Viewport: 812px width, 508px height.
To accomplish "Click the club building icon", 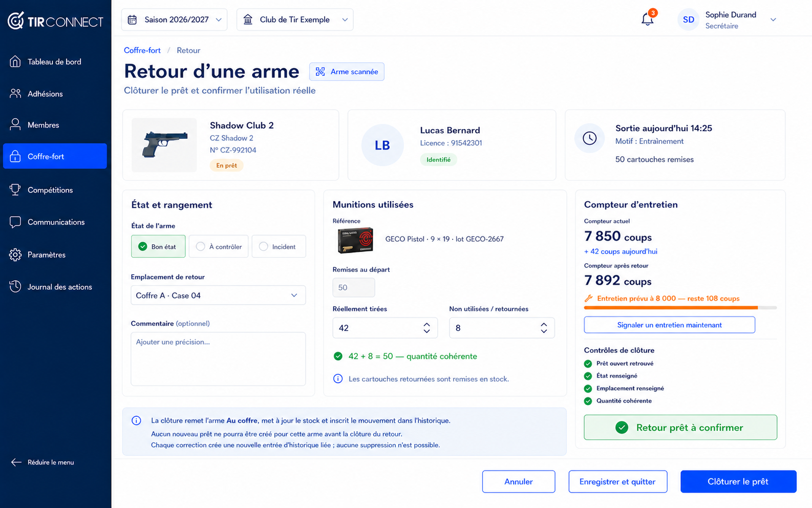I will coord(248,19).
